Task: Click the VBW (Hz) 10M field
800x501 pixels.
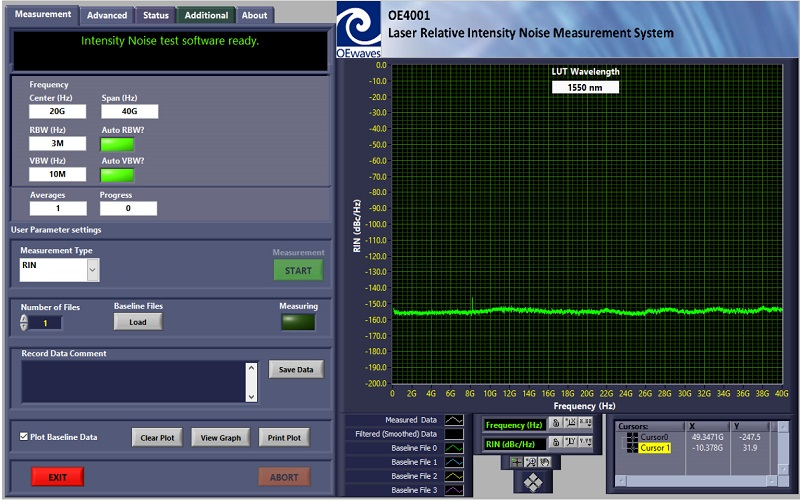Action: (57, 174)
